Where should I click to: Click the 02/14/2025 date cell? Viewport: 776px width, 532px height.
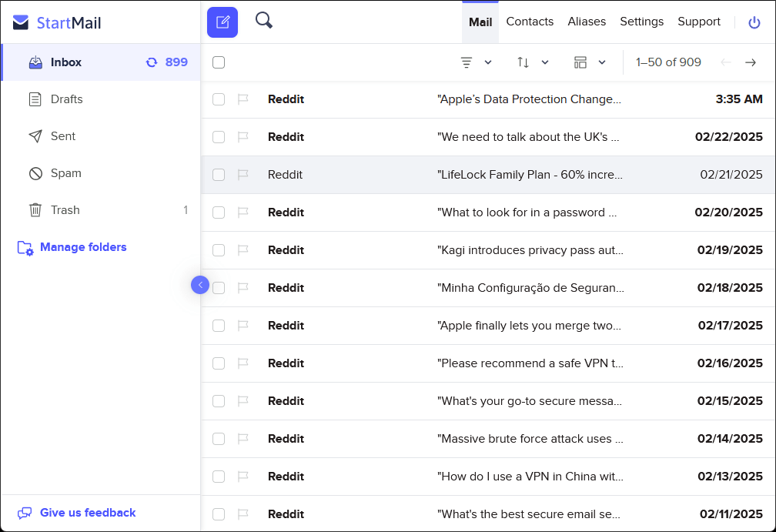(x=730, y=439)
